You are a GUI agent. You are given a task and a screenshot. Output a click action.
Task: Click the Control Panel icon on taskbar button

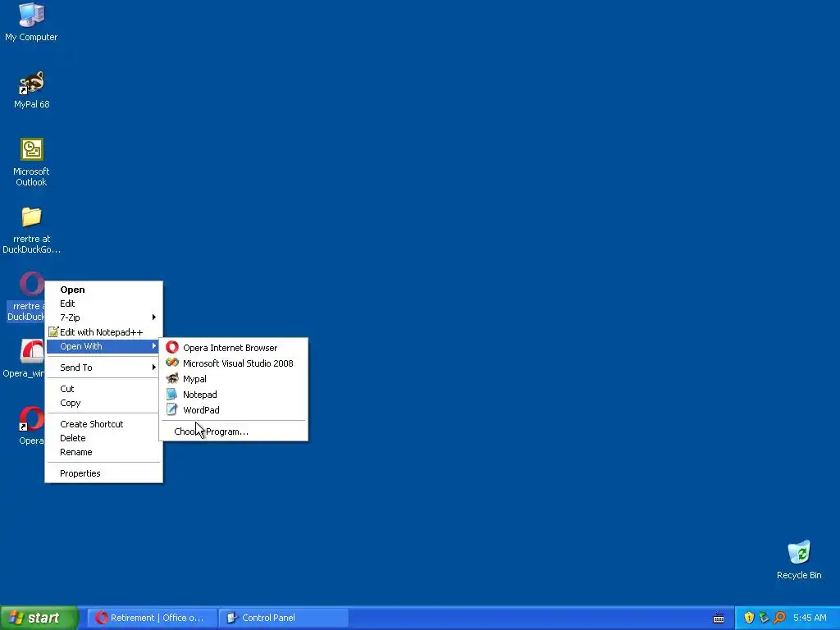coord(232,618)
